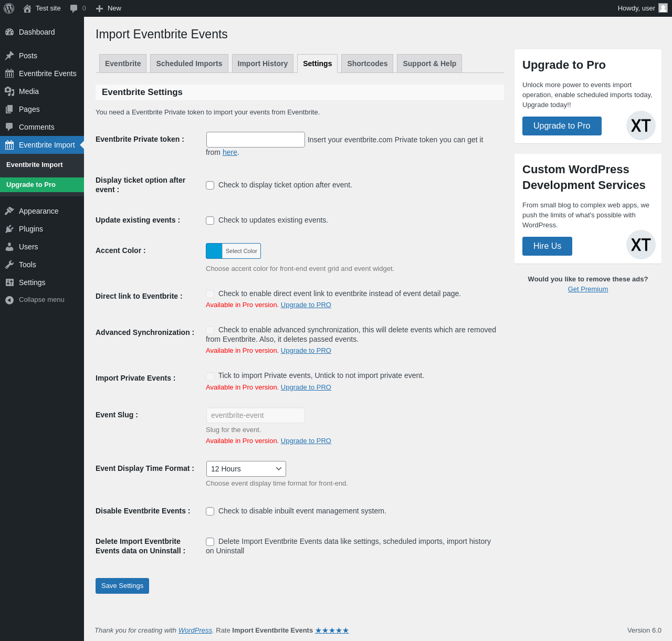View the Support & Help tab
This screenshot has width=672, height=641.
(429, 64)
